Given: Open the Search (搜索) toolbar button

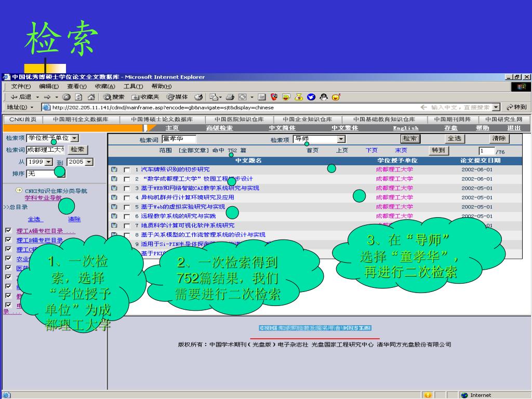Looking at the screenshot, I should (114, 97).
